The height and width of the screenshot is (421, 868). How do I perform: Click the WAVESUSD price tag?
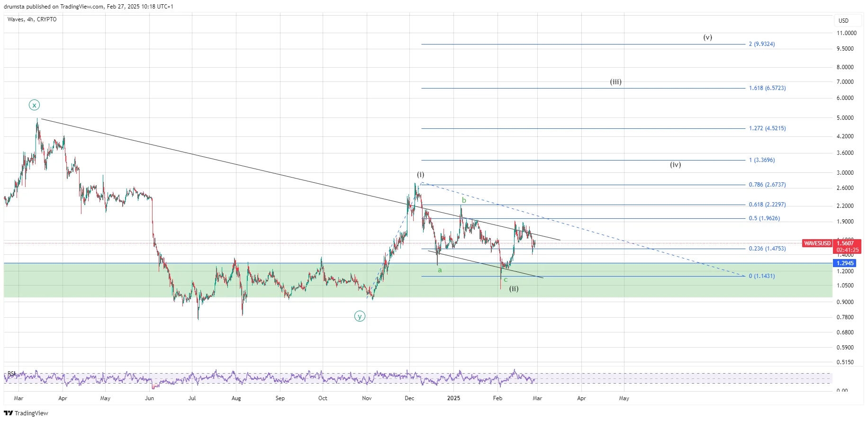817,243
